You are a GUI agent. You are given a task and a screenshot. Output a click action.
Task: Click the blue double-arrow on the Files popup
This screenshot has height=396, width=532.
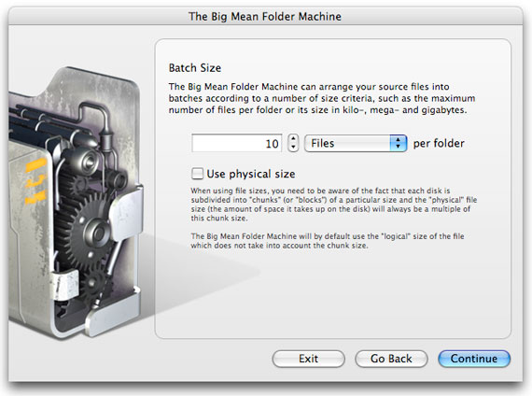point(399,143)
